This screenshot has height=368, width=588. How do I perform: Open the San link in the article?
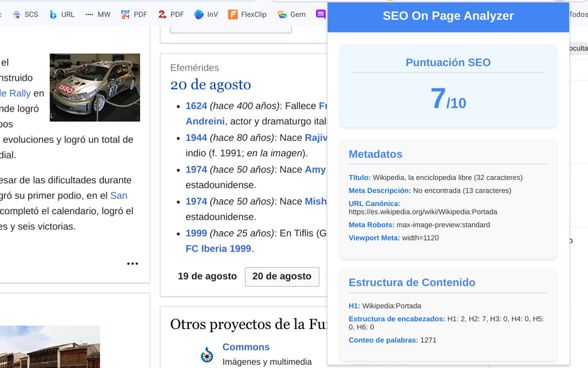119,195
